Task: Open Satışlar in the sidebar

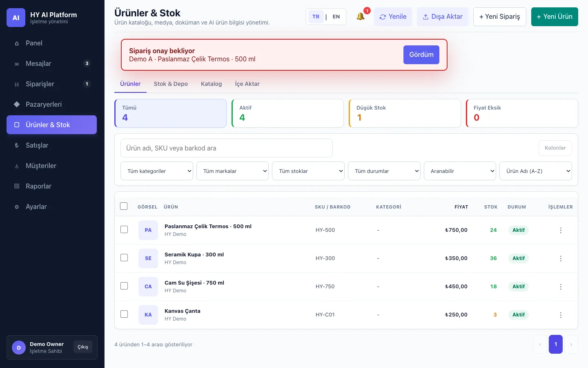Action: (x=51, y=145)
